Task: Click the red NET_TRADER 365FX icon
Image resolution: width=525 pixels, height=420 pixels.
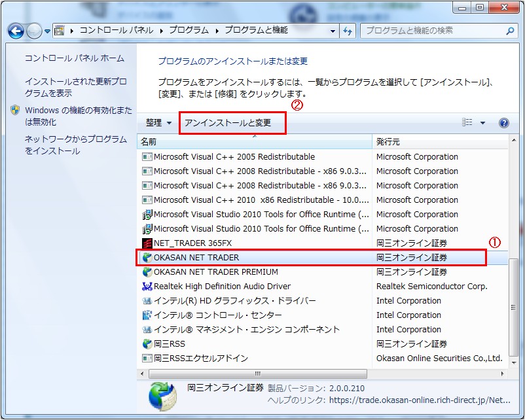Action: [x=147, y=243]
